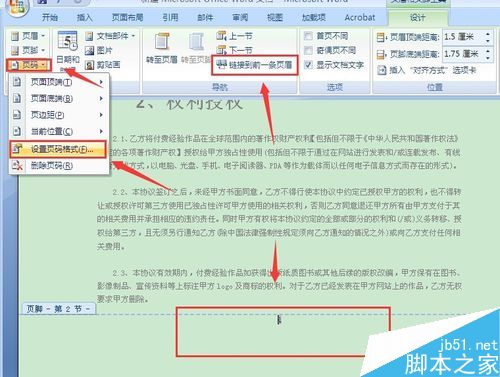Click the 插入"对齐方式"选项卡 icon
The image size is (500, 377).
point(381,70)
